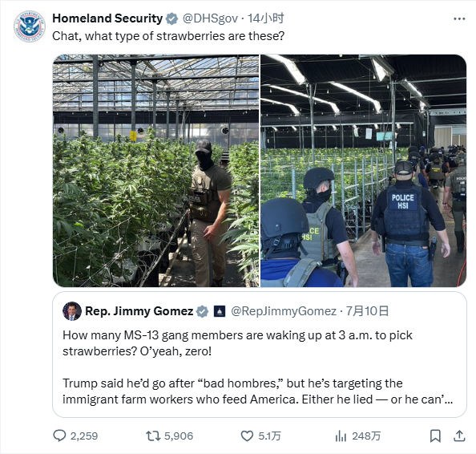The height and width of the screenshot is (454, 476).
Task: Share the tweet via upload icon
Action: (459, 436)
